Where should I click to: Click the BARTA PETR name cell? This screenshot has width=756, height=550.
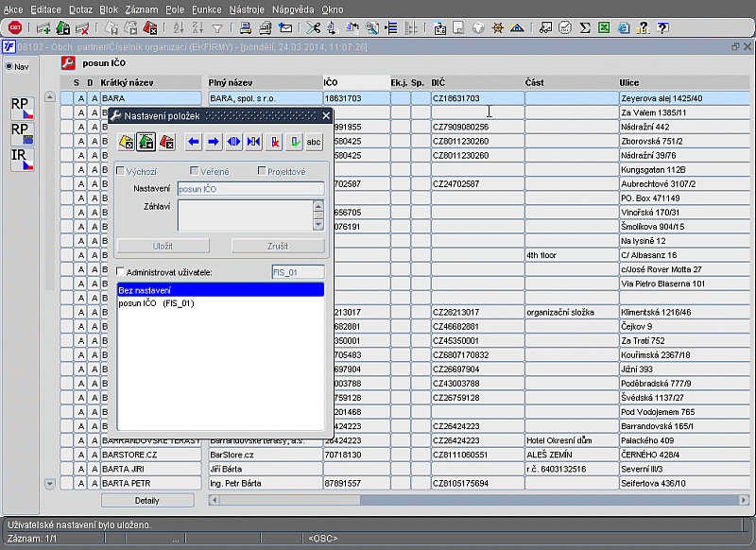pyautogui.click(x=151, y=483)
